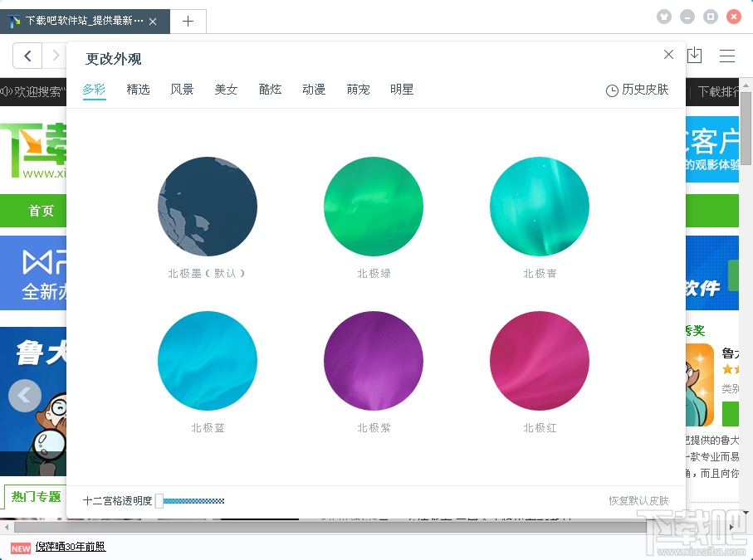Switch to the 精选 skin category

(x=138, y=90)
